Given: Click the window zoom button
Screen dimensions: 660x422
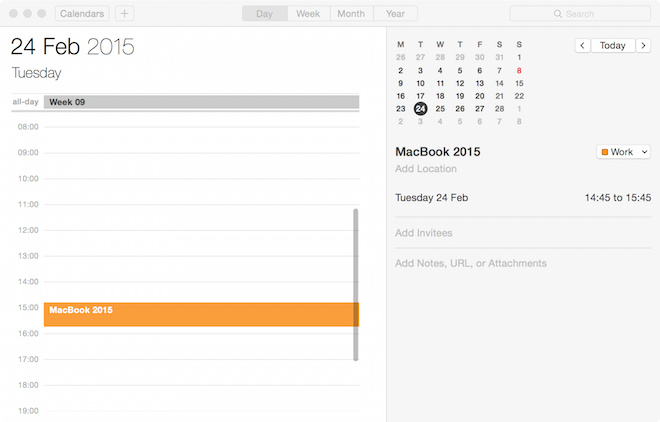Looking at the screenshot, I should click(x=42, y=13).
